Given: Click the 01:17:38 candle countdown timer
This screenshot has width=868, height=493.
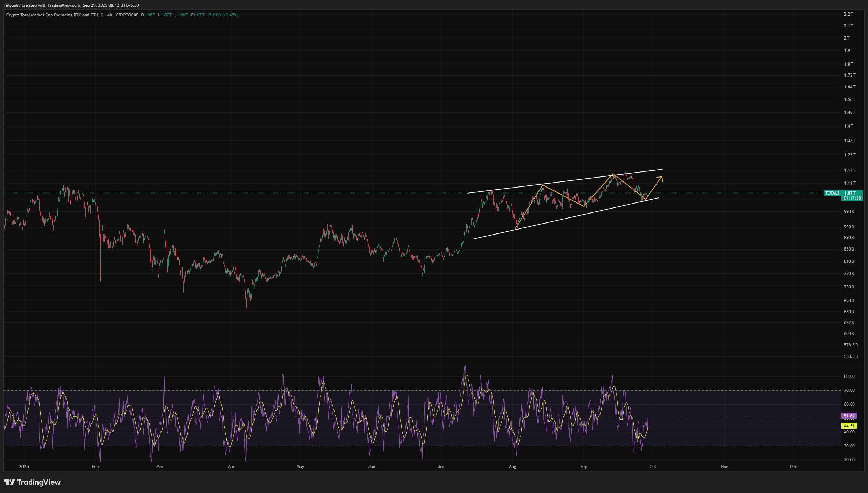Looking at the screenshot, I should point(852,198).
